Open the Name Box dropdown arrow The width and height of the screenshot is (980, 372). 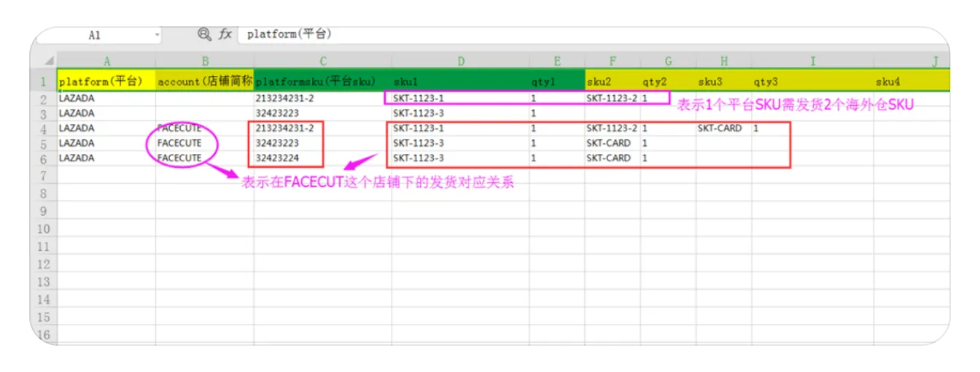tap(157, 35)
